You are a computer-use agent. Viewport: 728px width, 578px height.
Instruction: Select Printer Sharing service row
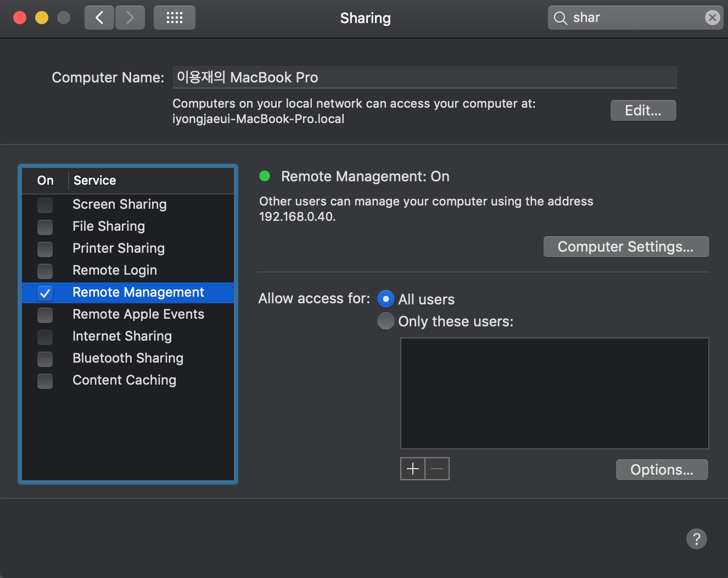pyautogui.click(x=128, y=248)
